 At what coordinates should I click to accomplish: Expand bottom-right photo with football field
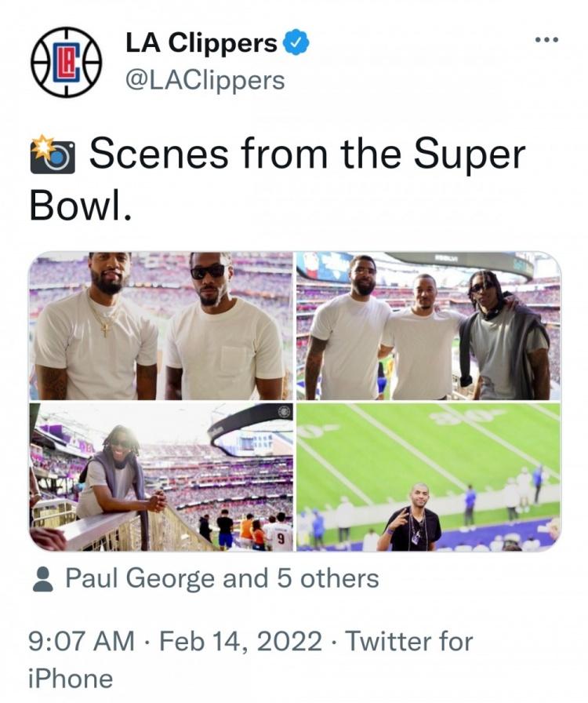428,476
